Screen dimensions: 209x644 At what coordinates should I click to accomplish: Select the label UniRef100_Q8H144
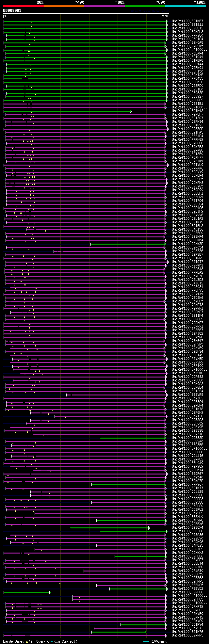187,64
